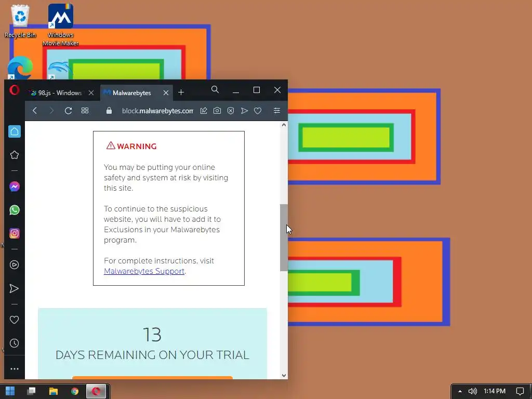Image resolution: width=532 pixels, height=399 pixels.
Task: Open the Speed Dial start page grid
Action: (85, 111)
